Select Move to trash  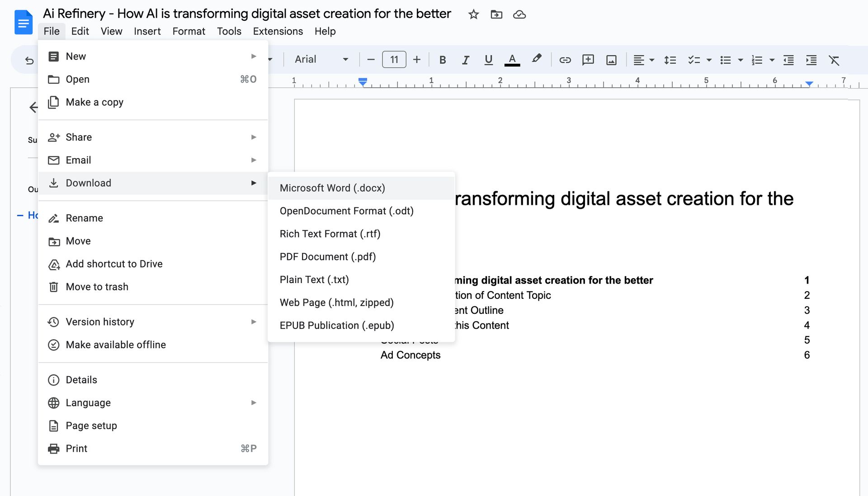(x=97, y=286)
